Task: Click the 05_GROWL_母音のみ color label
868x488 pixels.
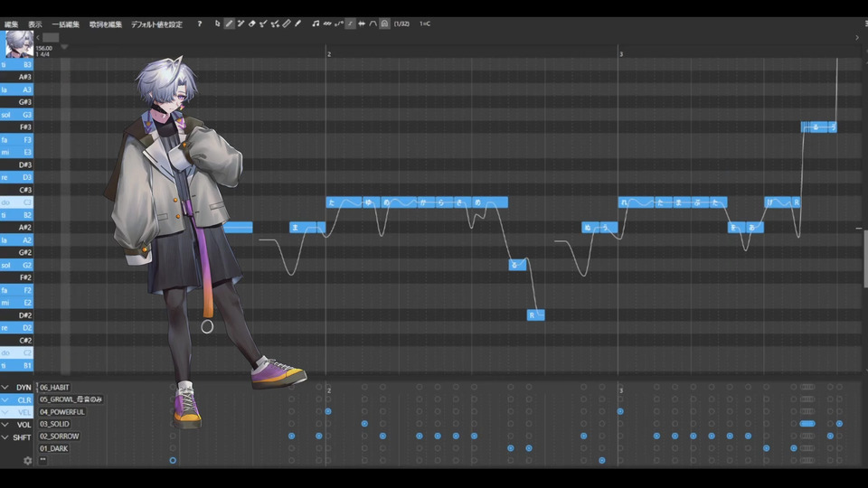Action: [71, 399]
